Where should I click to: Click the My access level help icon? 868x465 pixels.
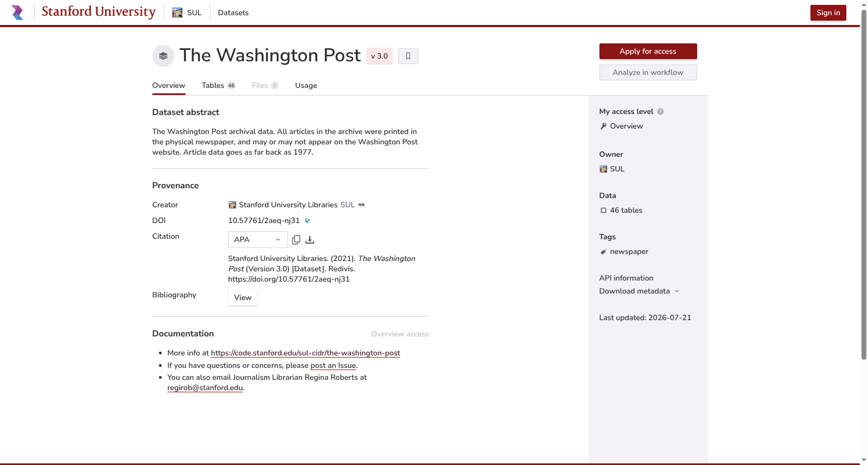660,112
